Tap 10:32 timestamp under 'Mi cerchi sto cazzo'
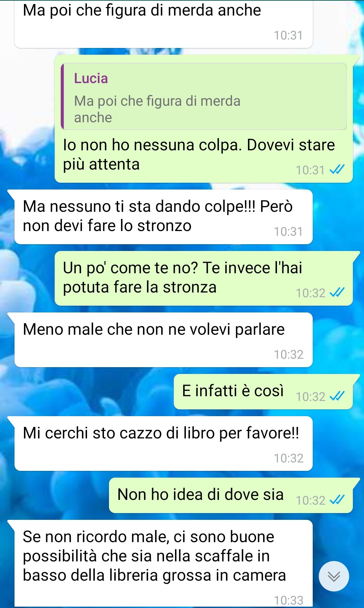364x608 pixels. pos(289,458)
